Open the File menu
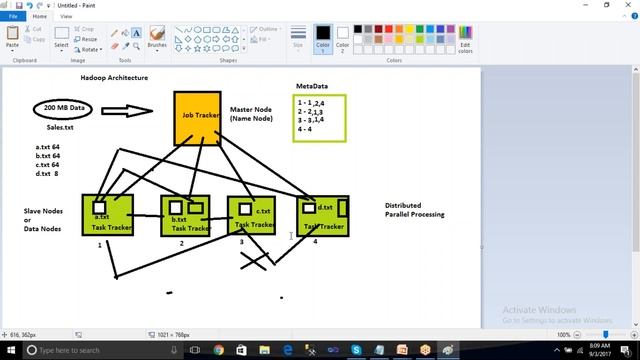This screenshot has width=640, height=360. 13,16
